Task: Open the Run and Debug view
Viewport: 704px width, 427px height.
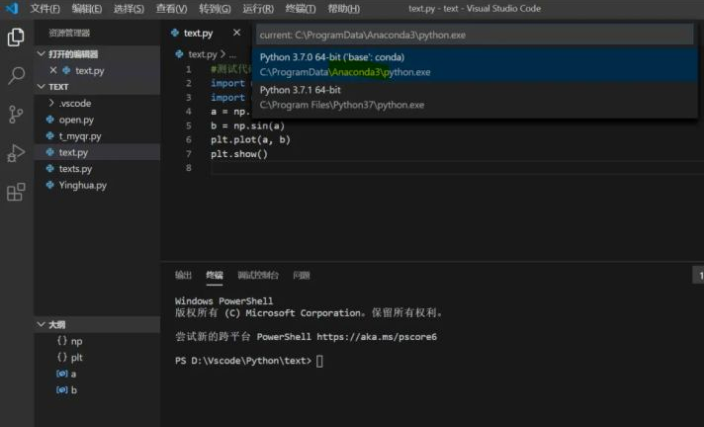Action: [16, 153]
